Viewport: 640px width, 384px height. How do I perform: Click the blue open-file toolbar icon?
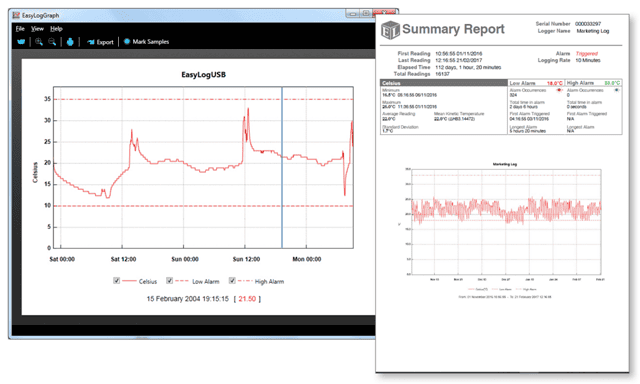point(21,42)
